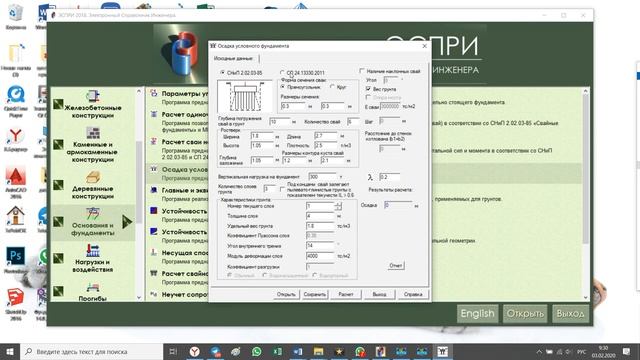The width and height of the screenshot is (640, 360).
Task: Select the Основания и фундаменты category icon
Action: pos(93,214)
